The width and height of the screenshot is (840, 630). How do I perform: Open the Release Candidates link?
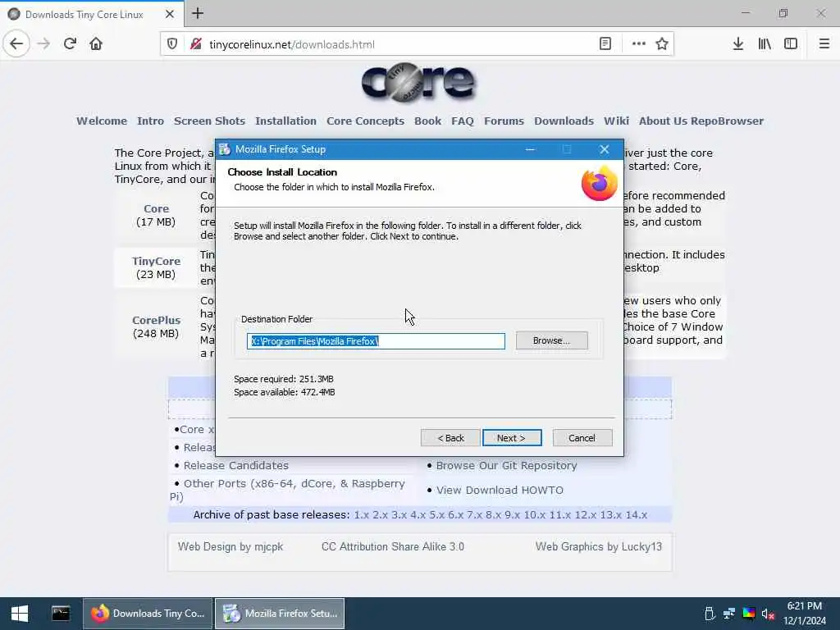click(x=235, y=466)
